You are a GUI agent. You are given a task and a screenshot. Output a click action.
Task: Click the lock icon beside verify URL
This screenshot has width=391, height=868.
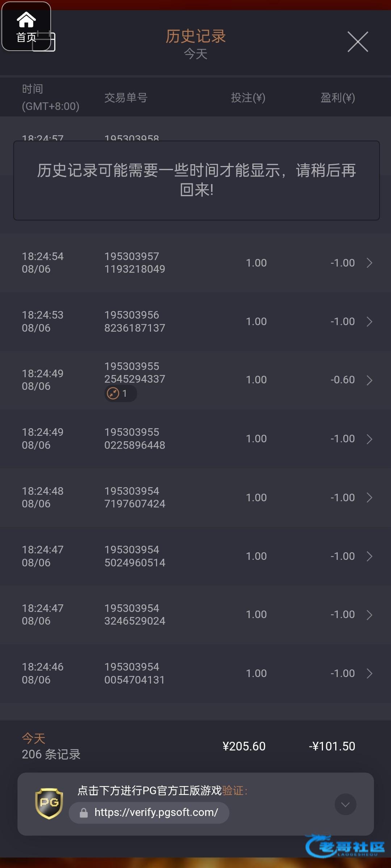84,813
